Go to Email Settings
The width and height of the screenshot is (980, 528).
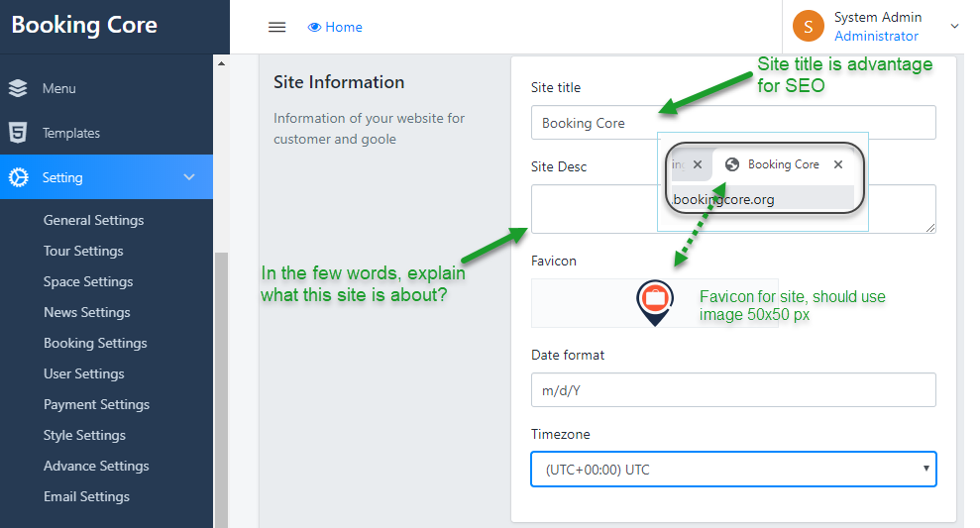click(x=86, y=496)
